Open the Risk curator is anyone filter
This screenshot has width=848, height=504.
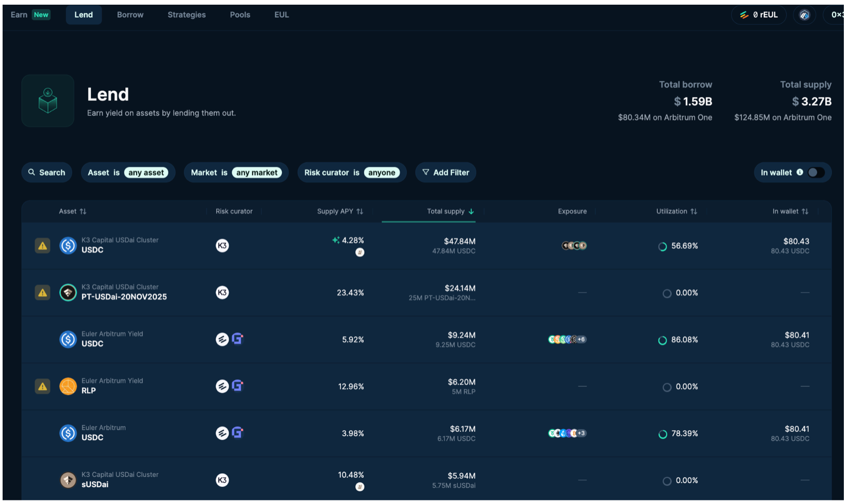[352, 173]
